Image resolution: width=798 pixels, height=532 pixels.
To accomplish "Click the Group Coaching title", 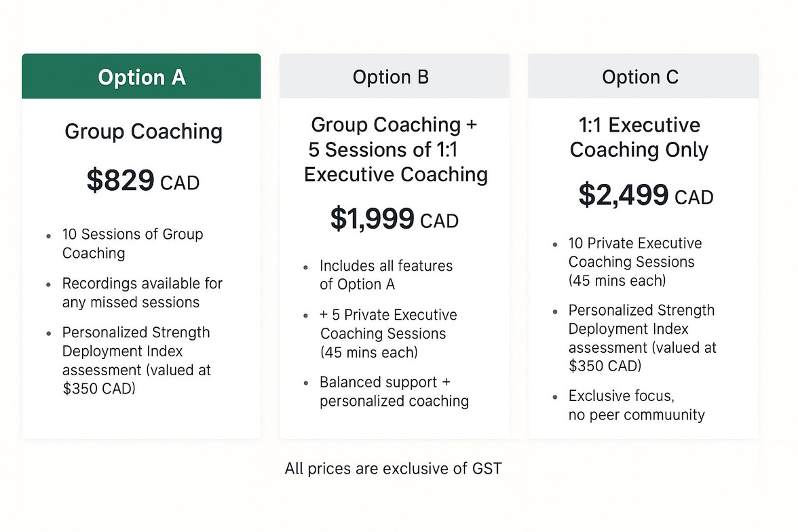I will pyautogui.click(x=144, y=132).
